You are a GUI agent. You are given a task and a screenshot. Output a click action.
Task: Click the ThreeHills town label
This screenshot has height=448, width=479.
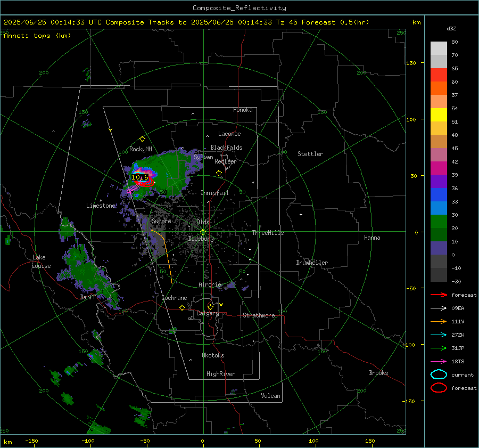tap(268, 233)
